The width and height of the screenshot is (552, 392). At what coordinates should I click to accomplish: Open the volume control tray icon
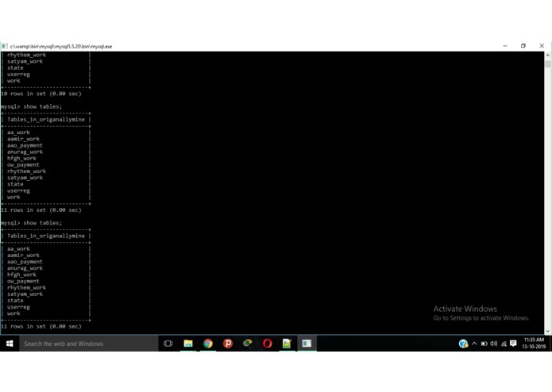493,344
